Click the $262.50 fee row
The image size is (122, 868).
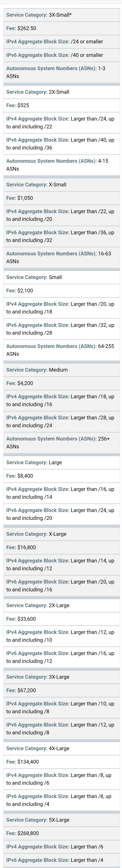(x=62, y=28)
